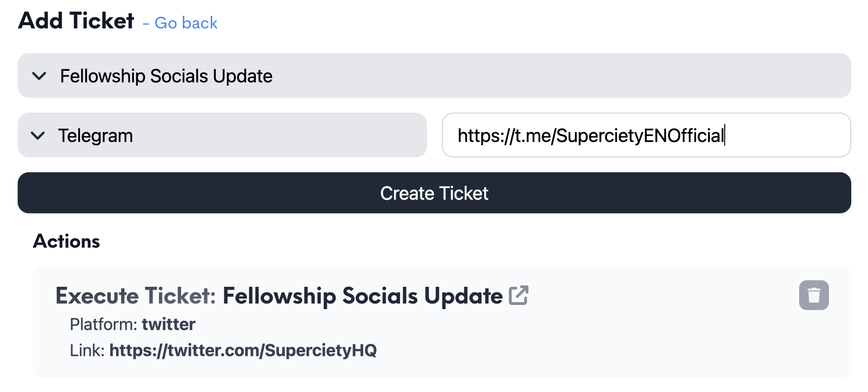Delete the Fellowship Socials Update action
The height and width of the screenshot is (392, 868).
[814, 295]
